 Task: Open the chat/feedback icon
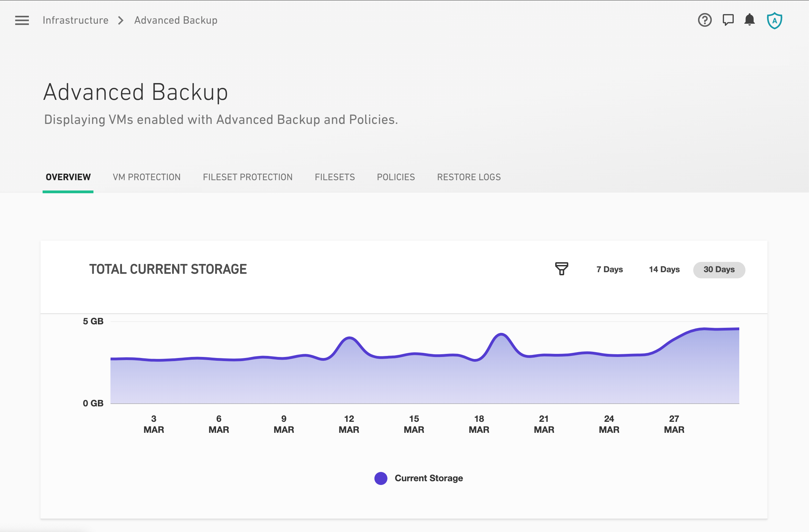(x=728, y=20)
